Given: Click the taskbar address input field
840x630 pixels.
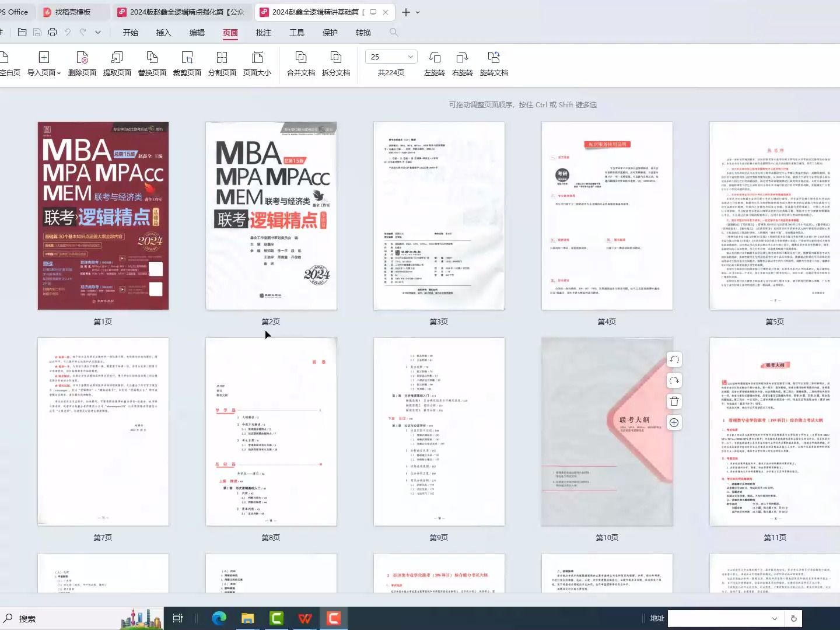Looking at the screenshot, I should coord(717,618).
